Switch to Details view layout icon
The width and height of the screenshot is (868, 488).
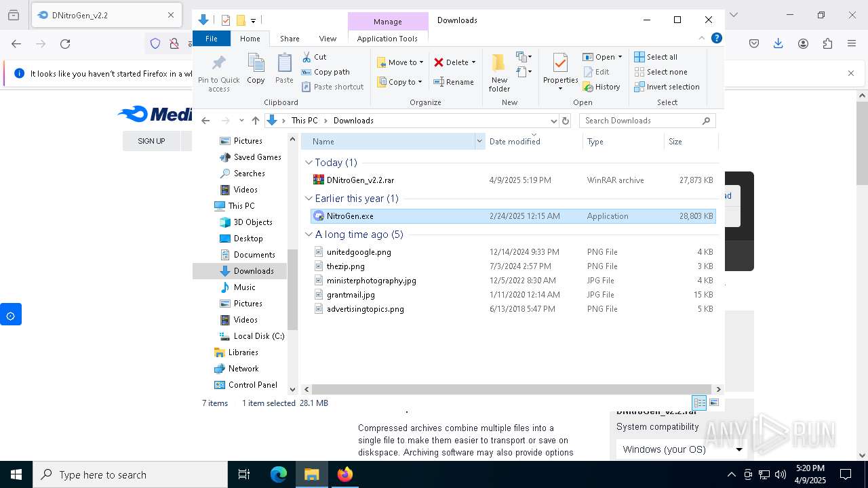point(699,403)
